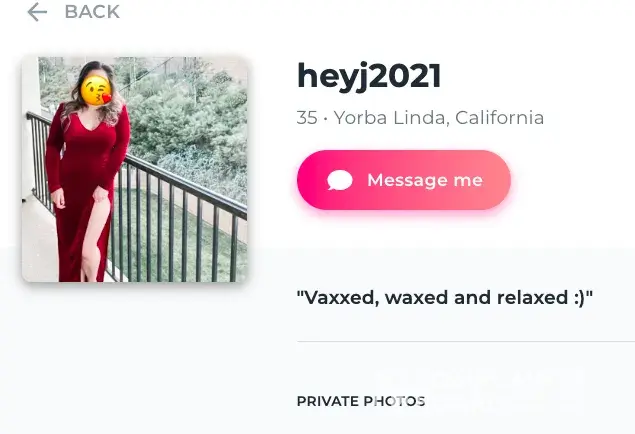Click the speech bubble icon in Message me
Viewport: 635px width, 434px height.
click(340, 180)
